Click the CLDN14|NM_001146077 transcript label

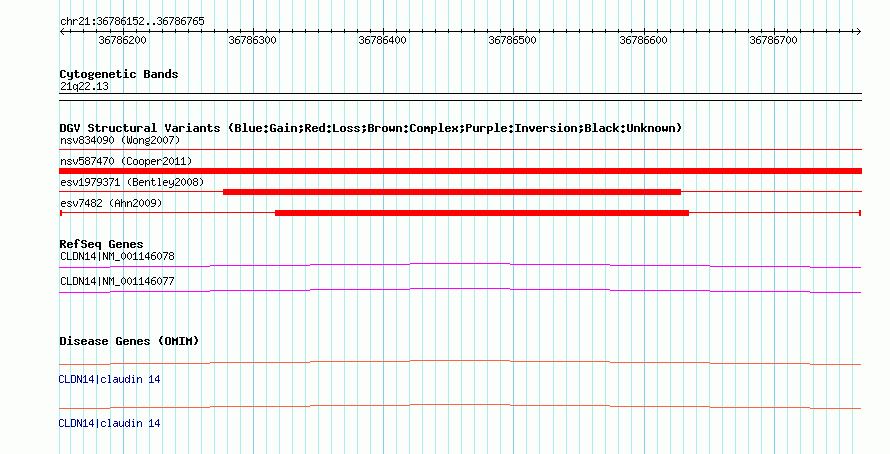[x=117, y=281]
